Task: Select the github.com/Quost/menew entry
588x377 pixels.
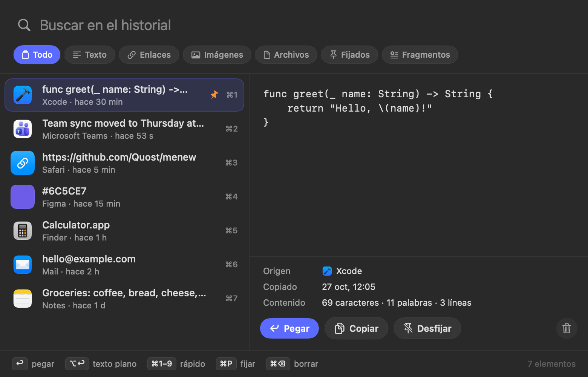Action: point(124,163)
